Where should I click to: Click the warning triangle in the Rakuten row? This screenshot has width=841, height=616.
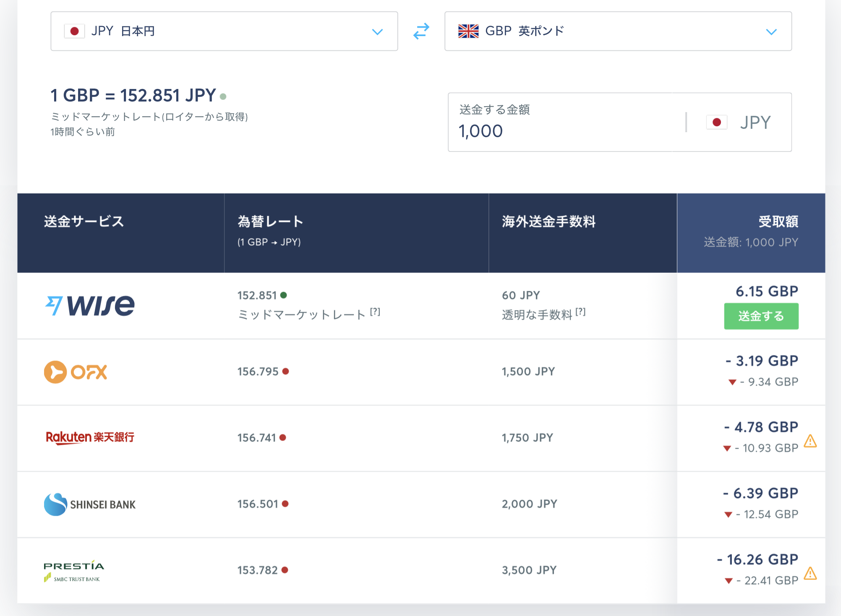tap(810, 441)
